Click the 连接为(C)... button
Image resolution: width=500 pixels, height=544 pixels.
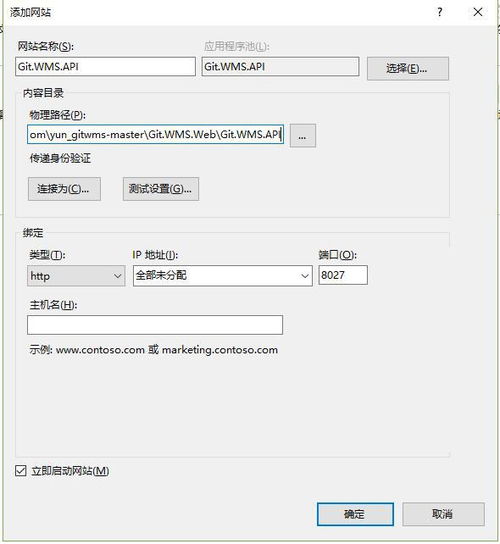[x=64, y=189]
